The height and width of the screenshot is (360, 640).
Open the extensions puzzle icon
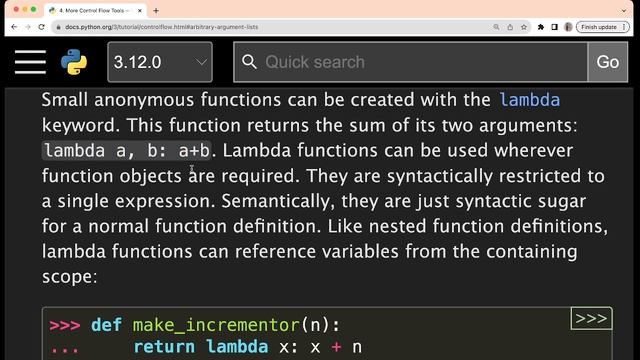pos(541,27)
